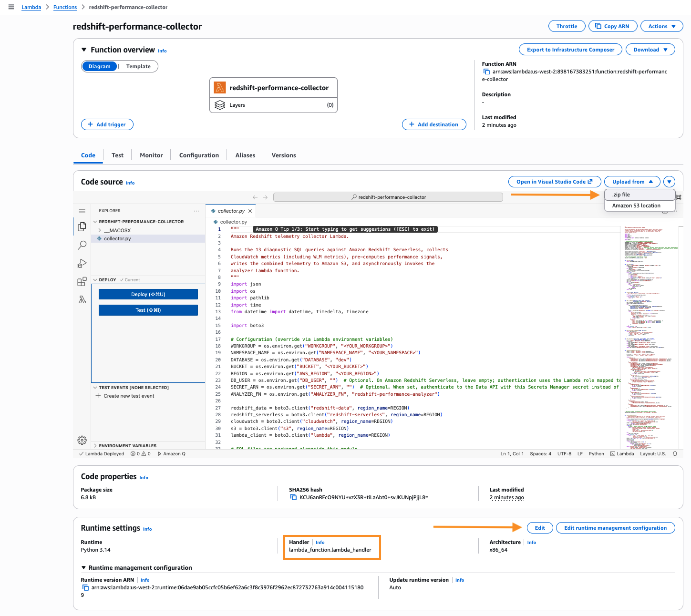Open the hamburger navigation menu
This screenshot has height=616, width=691.
click(11, 7)
